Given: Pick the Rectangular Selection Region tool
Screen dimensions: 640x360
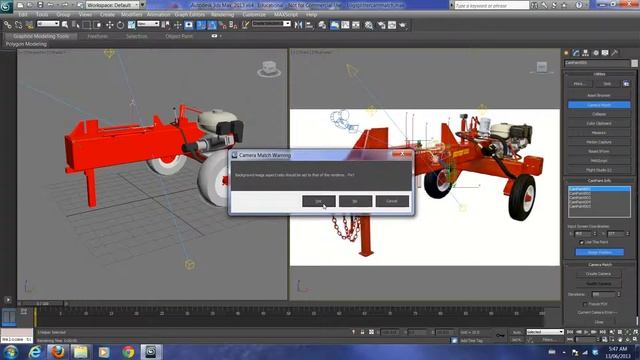Looking at the screenshot, I should tap(87, 25).
